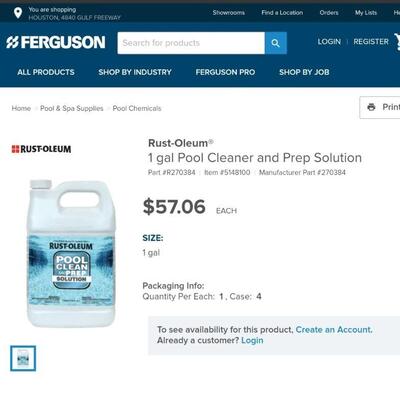Click the Ferguson logo
Image resolution: width=400 pixels, height=400 pixels.
56,42
